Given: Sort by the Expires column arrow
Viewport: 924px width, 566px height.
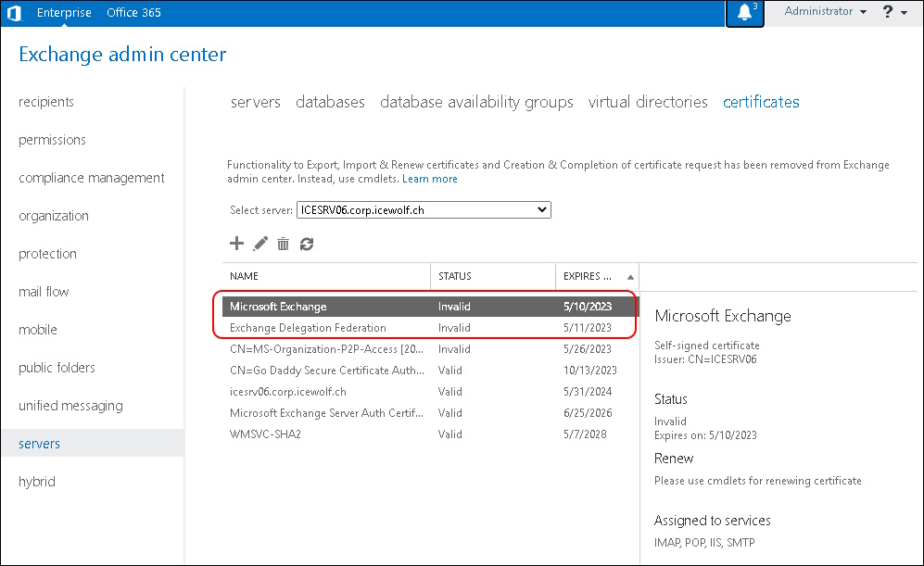Looking at the screenshot, I should pos(630,277).
